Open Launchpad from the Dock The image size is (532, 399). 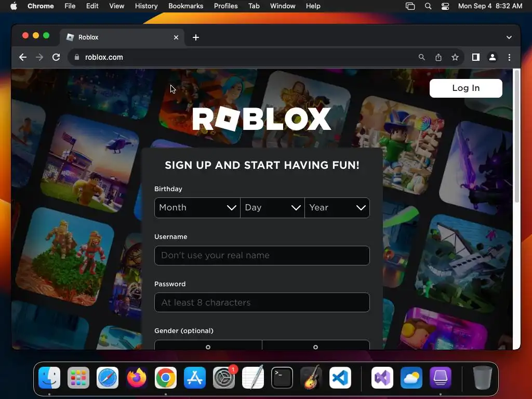[78, 378]
